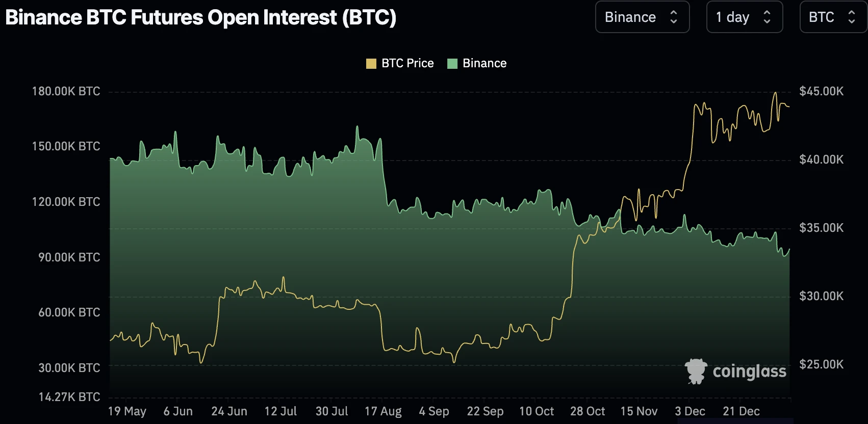Click the 19 May date axis label

(127, 411)
